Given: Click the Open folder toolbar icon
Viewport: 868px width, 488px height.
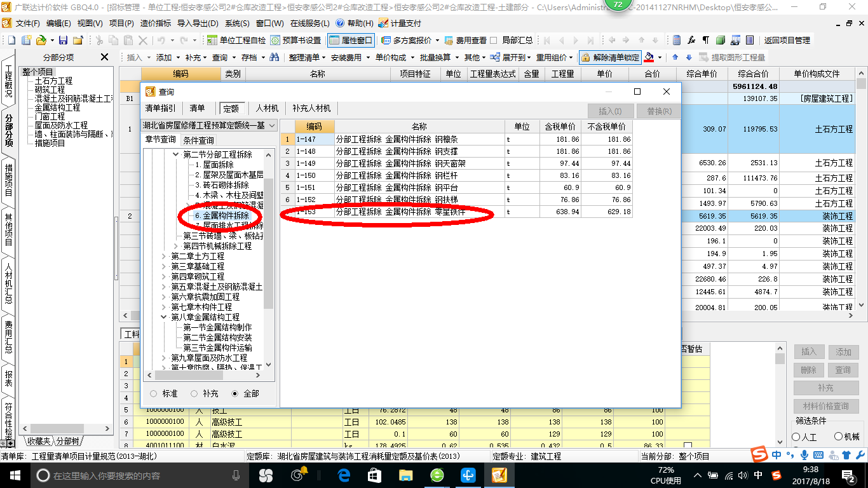Looking at the screenshot, I should [x=41, y=40].
